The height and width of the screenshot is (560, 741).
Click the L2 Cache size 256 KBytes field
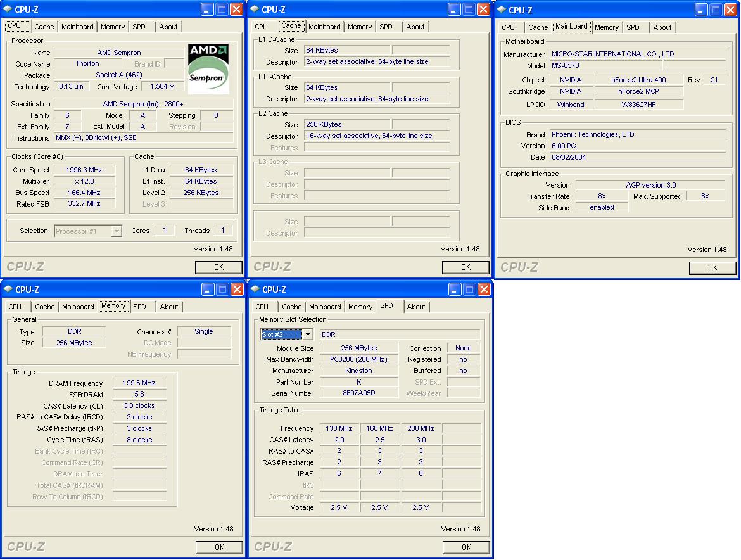(347, 125)
